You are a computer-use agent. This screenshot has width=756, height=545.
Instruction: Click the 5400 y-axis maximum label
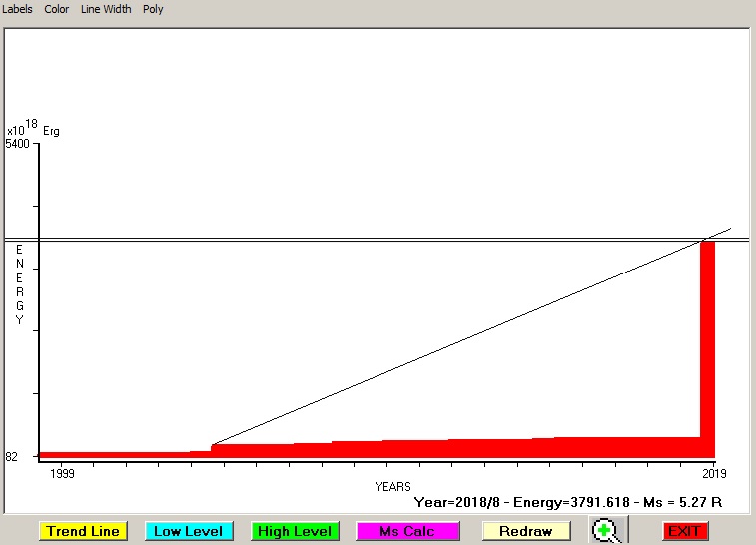pyautogui.click(x=19, y=144)
